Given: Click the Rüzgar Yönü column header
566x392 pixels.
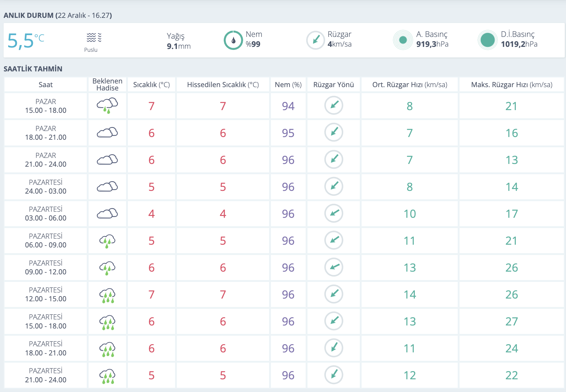Looking at the screenshot, I should [333, 85].
